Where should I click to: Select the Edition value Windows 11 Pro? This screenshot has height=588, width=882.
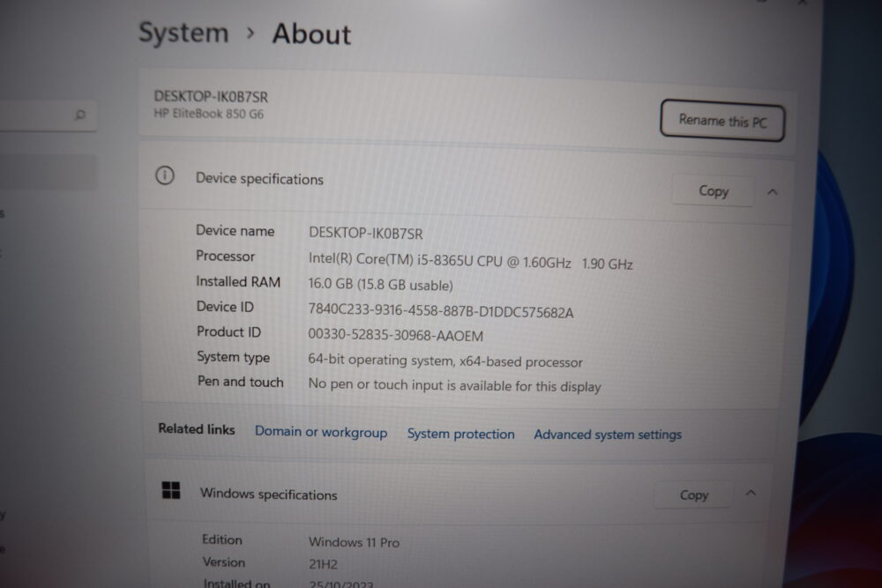tap(354, 542)
